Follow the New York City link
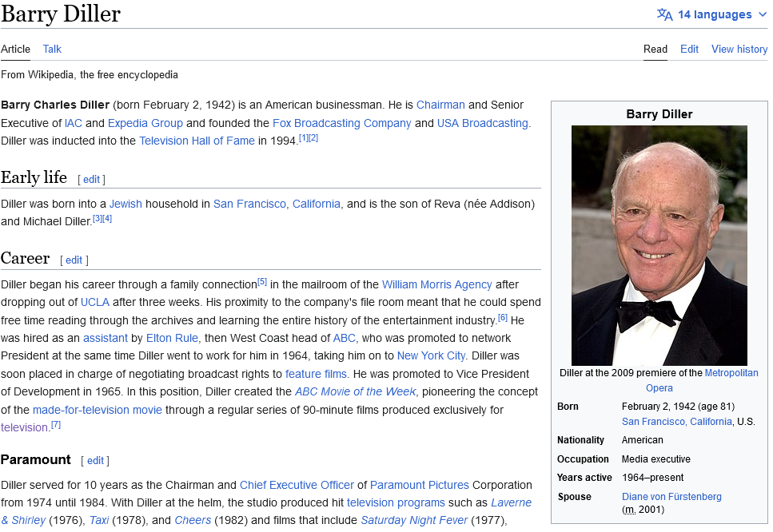The height and width of the screenshot is (532, 773). point(431,356)
